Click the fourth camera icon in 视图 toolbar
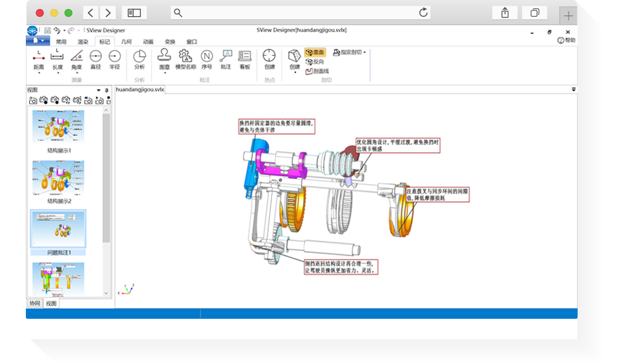Image resolution: width=630 pixels, height=364 pixels. [x=66, y=100]
